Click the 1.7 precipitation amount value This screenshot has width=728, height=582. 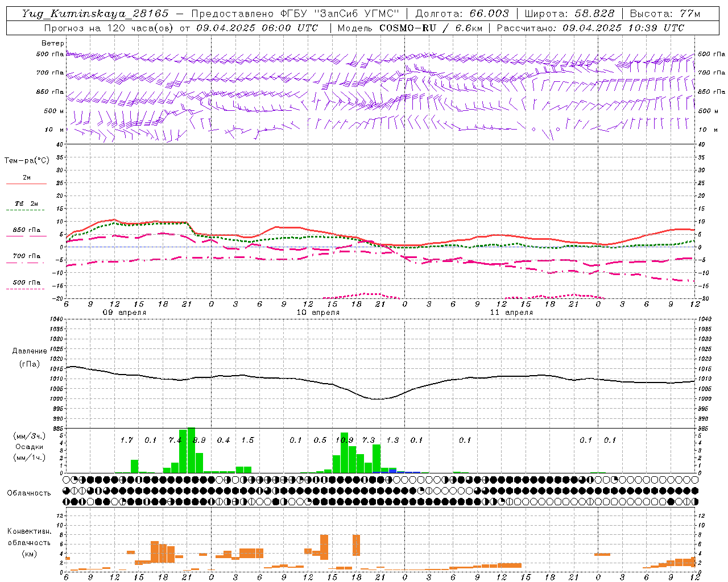point(126,440)
